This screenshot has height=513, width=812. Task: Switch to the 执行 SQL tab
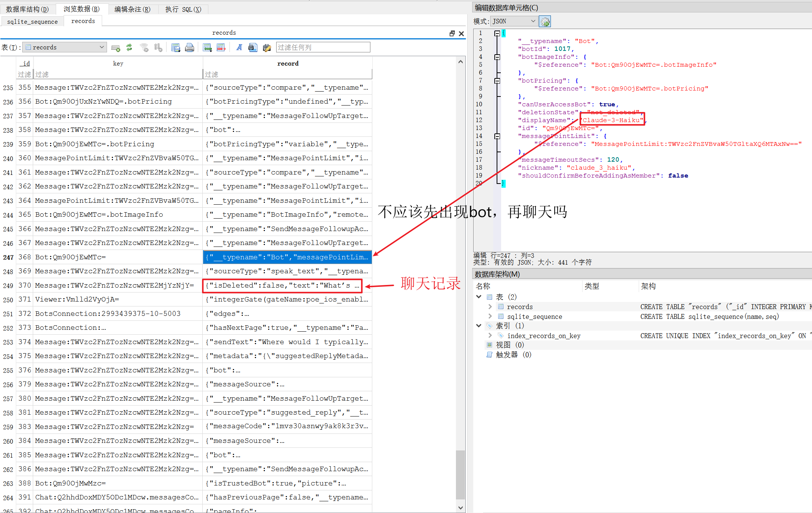[x=183, y=9]
